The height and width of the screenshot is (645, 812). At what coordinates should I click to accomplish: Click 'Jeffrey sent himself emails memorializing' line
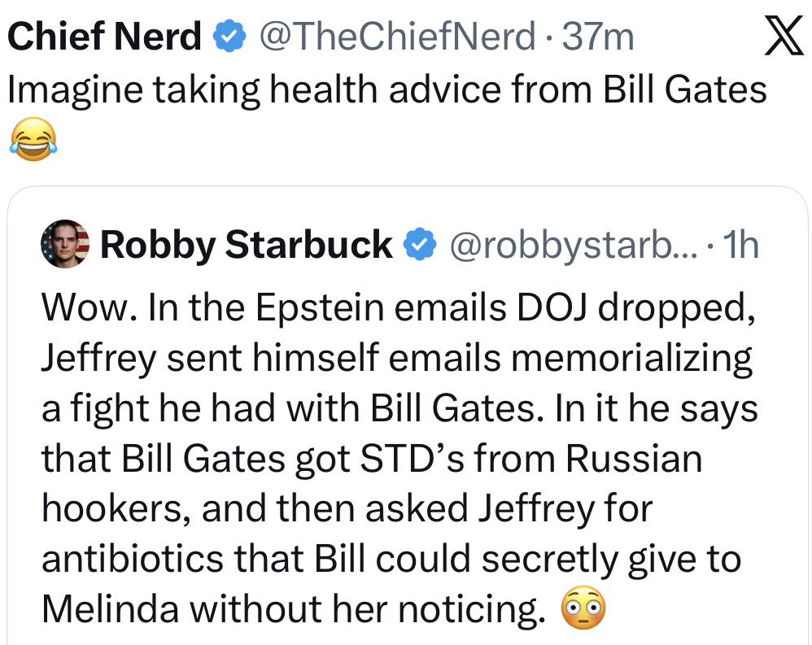click(x=396, y=356)
